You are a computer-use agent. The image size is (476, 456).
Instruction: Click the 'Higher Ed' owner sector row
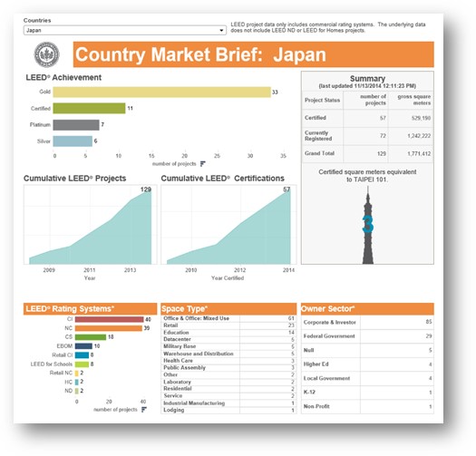coord(367,364)
